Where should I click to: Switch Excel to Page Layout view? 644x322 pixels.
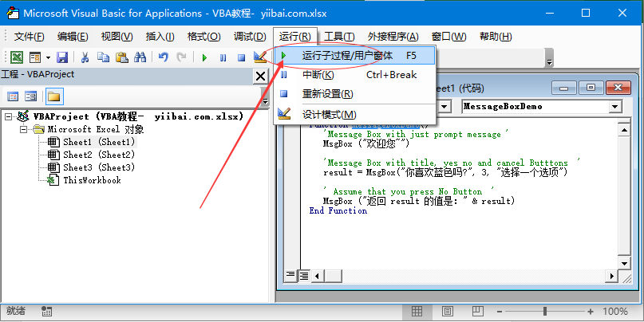[x=448, y=312]
